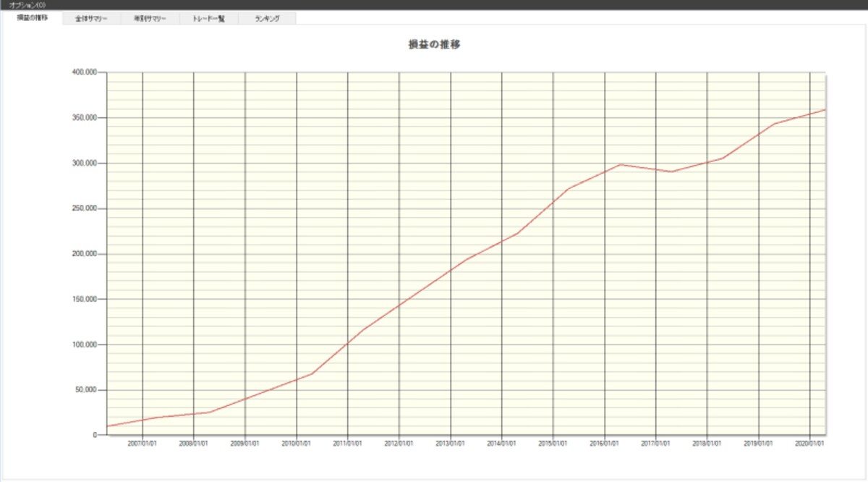Click the 2015/01/01 x-axis label
This screenshot has height=482, width=868.
553,443
